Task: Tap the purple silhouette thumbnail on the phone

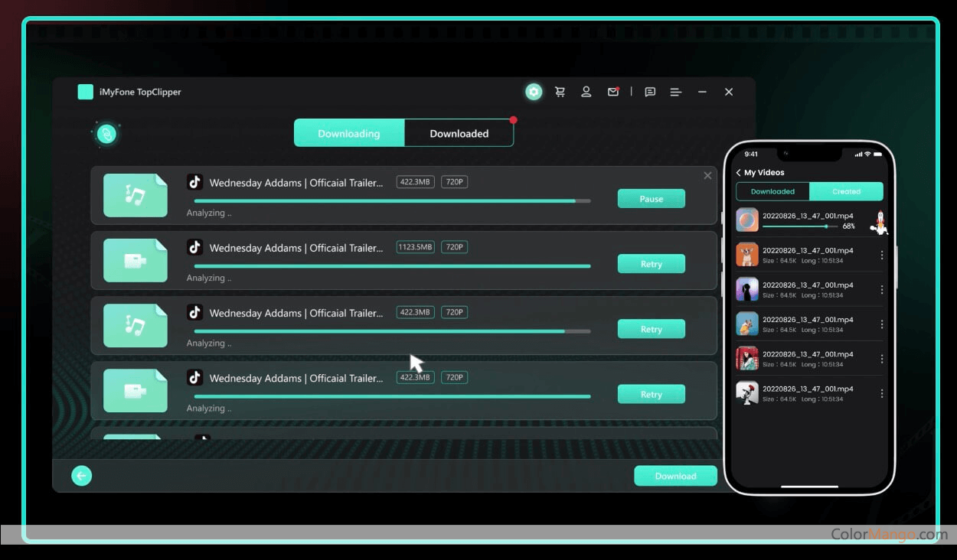Action: 747,289
